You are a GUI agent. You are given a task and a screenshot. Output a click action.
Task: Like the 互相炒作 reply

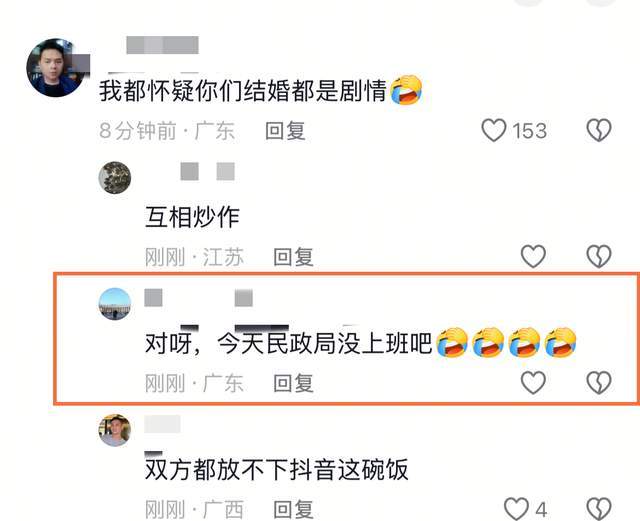(533, 256)
